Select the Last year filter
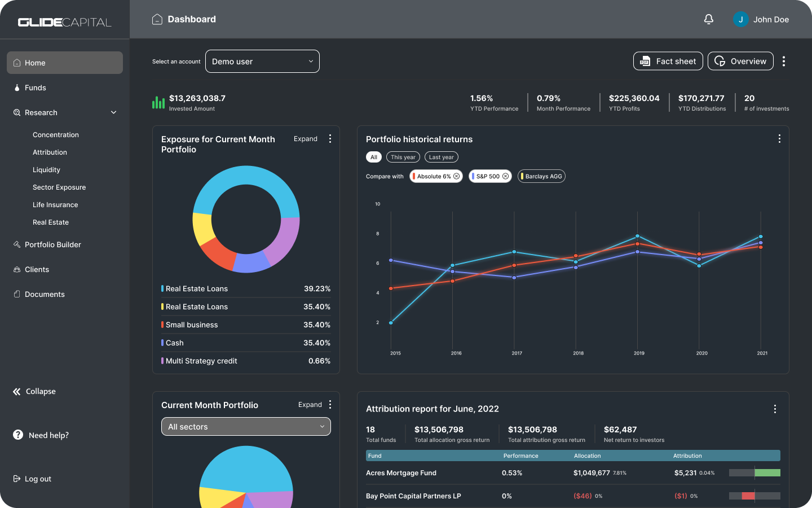 tap(442, 157)
